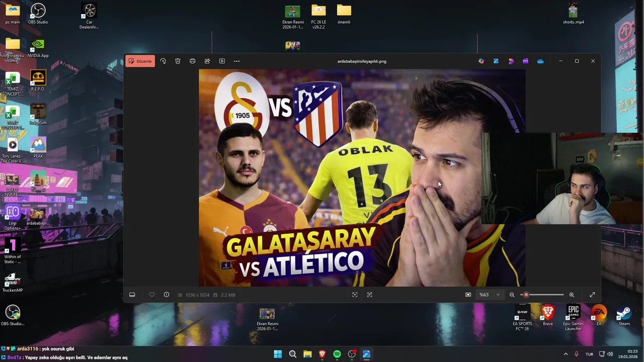Viewport: 644px width, 362px height.
Task: Open the önemli desktop folder
Action: [344, 14]
